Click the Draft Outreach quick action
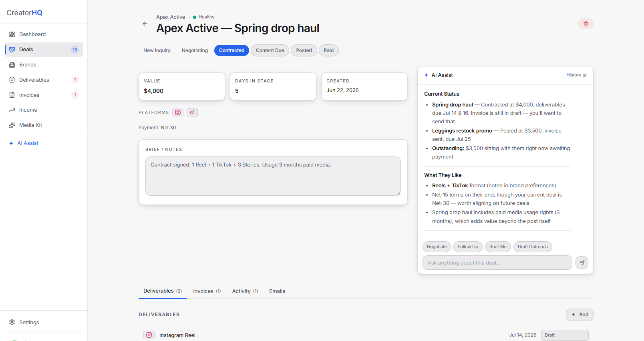 pyautogui.click(x=533, y=247)
